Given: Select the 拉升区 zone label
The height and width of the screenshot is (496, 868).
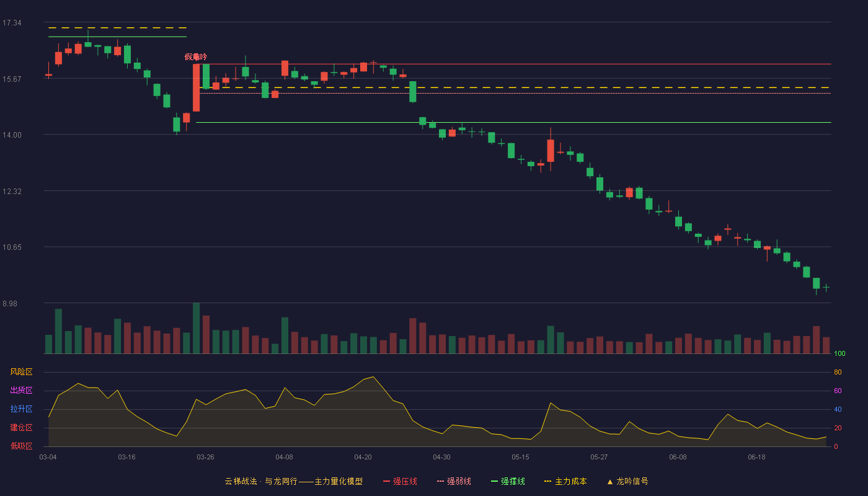Looking at the screenshot, I should [21, 409].
